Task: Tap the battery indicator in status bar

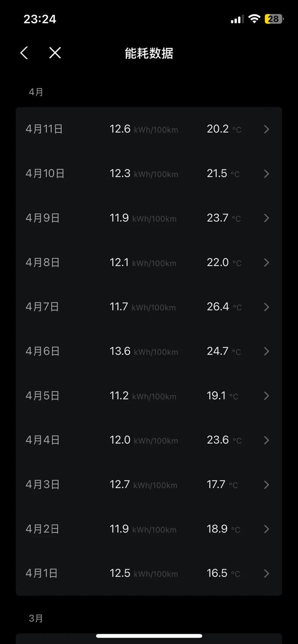Action: (x=274, y=19)
